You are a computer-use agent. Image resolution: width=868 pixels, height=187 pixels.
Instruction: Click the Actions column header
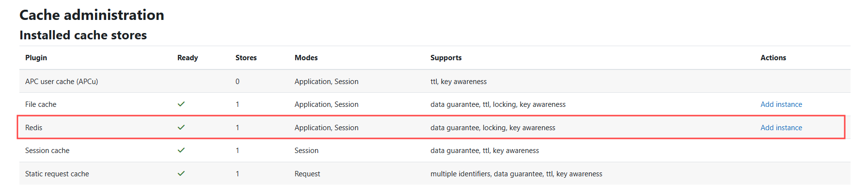(x=773, y=58)
